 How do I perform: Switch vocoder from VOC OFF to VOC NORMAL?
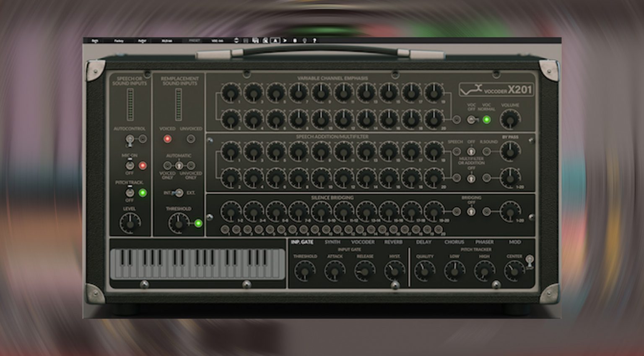472,119
